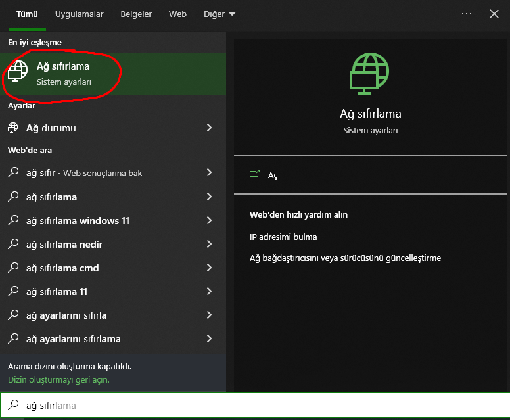Open 'IP adresimi bulma' help link

283,237
